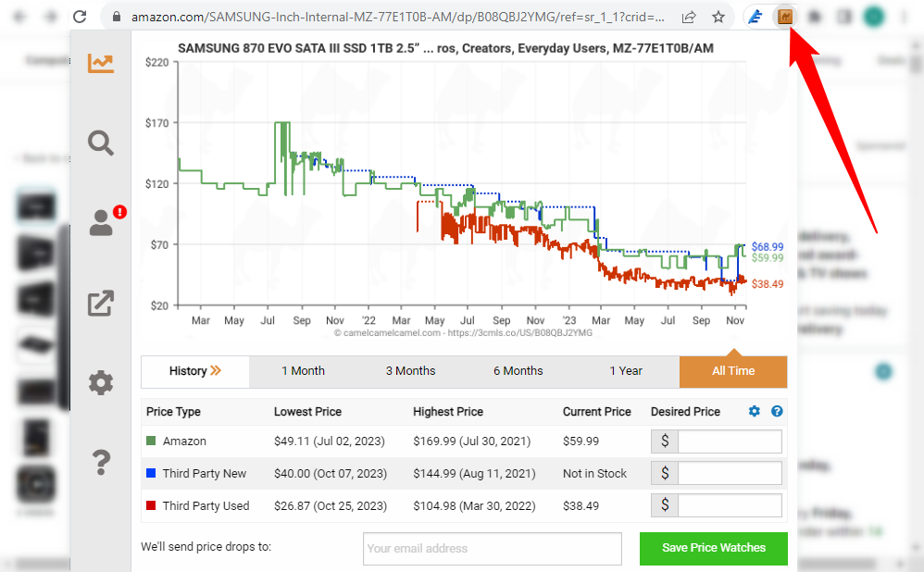Image resolution: width=924 pixels, height=572 pixels.
Task: Expand the History tab
Action: tap(195, 371)
